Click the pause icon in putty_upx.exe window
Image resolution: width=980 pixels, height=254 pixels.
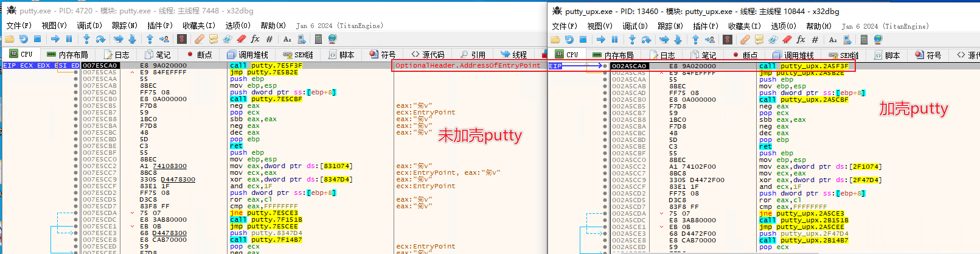click(614, 40)
